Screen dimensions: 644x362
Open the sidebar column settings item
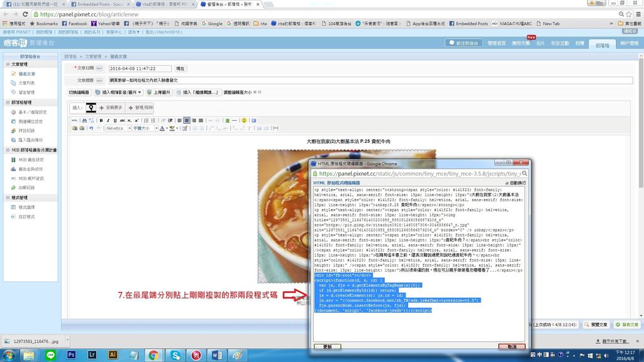[x=30, y=121]
